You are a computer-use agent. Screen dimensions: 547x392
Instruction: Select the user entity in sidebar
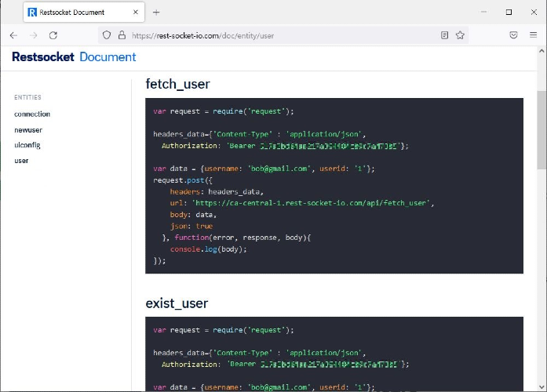coord(21,161)
